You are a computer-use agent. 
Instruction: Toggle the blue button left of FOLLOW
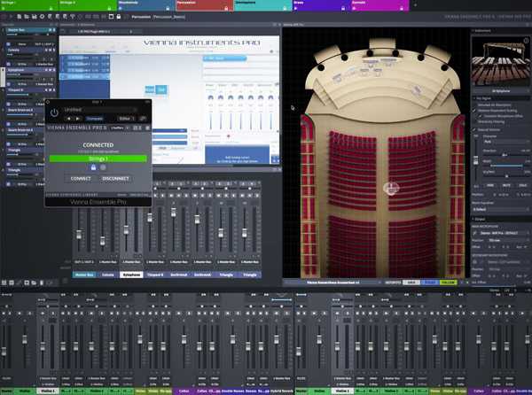pos(429,283)
